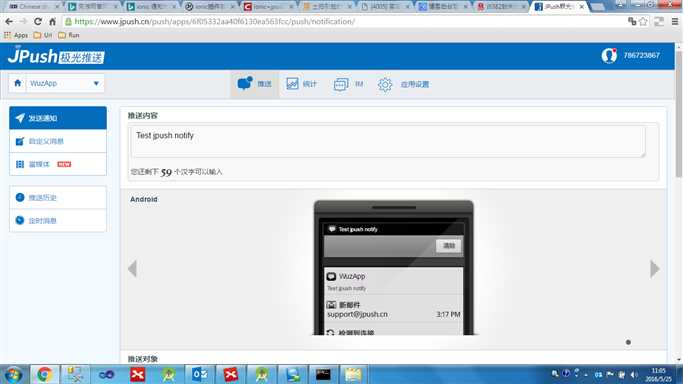The height and width of the screenshot is (384, 683).
Task: Open the app settings gear tab
Action: [x=403, y=84]
